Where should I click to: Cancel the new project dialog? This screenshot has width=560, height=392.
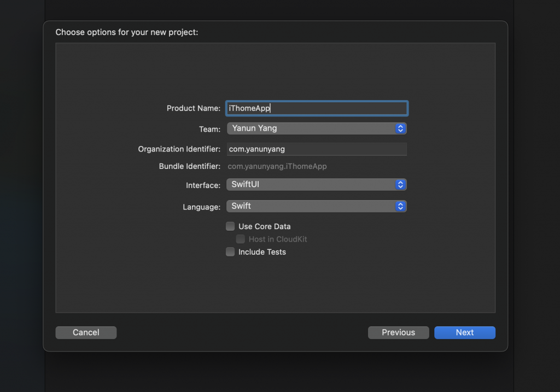pyautogui.click(x=86, y=332)
